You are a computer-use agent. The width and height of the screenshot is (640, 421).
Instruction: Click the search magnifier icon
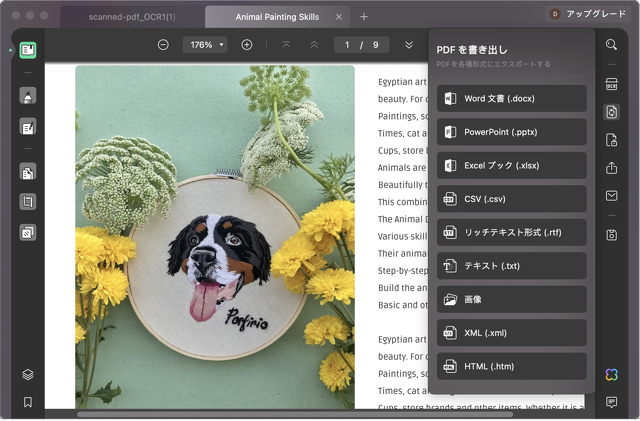(611, 45)
